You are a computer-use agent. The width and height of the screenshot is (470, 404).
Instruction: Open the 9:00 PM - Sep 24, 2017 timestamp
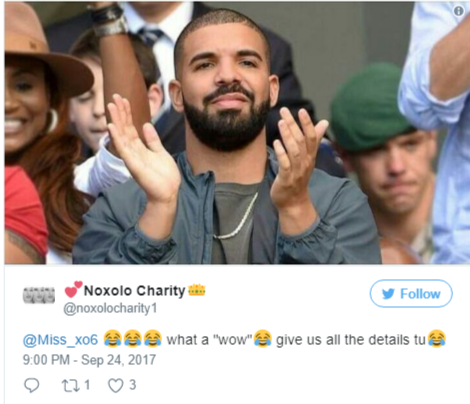89,360
